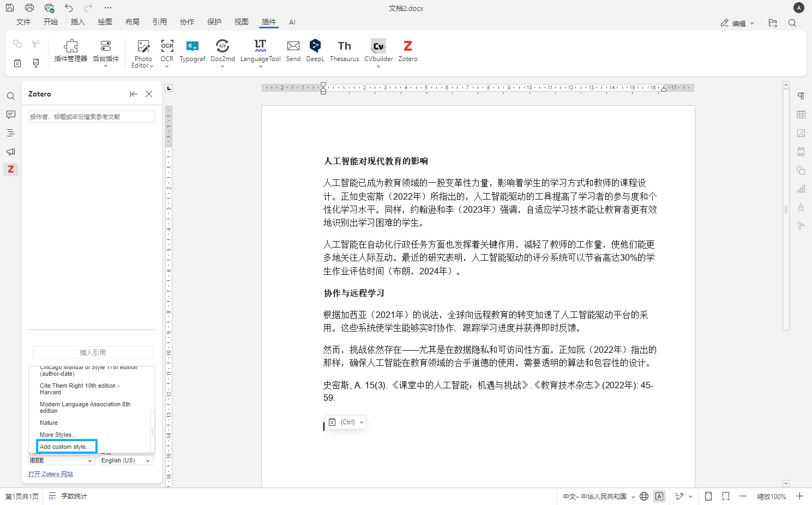Open the Thesaurus plugin
This screenshot has height=505, width=812.
(x=344, y=52)
